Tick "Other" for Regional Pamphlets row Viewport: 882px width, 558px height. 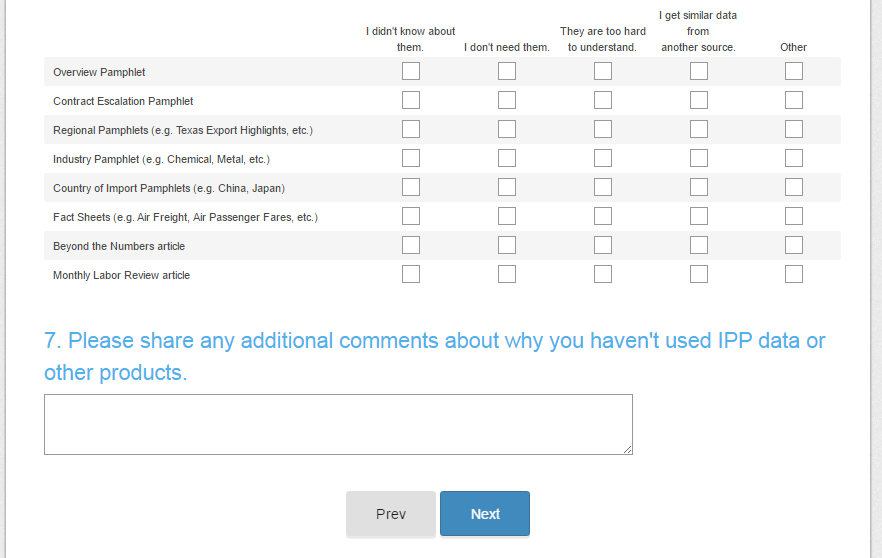click(794, 129)
